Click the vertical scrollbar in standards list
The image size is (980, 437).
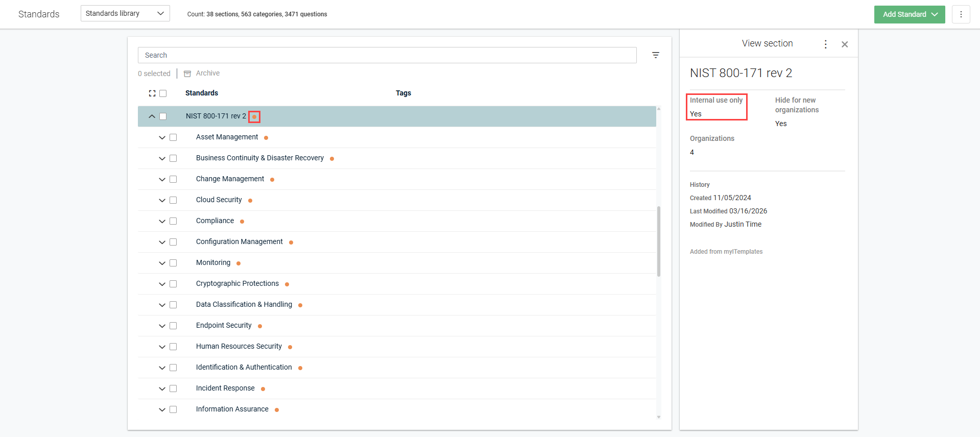point(659,241)
